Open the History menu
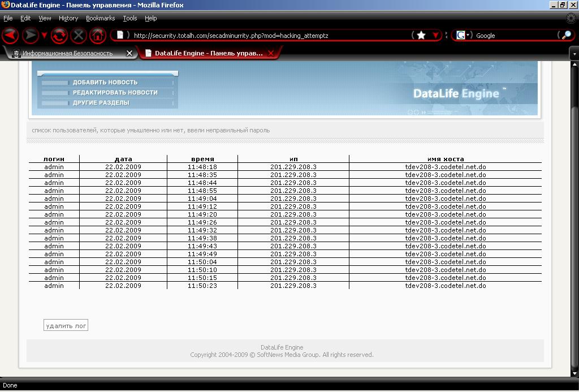The width and height of the screenshot is (579, 392). pos(68,18)
